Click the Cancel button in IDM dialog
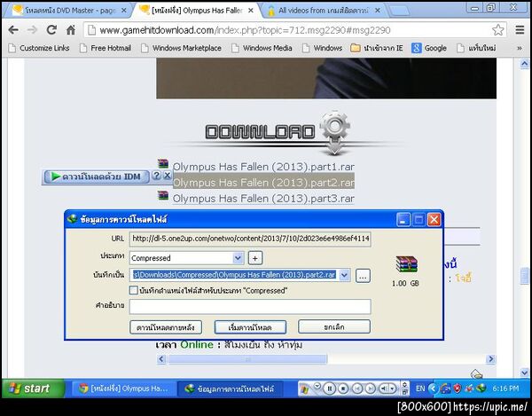Screen dimensions: 532x416 (334, 326)
